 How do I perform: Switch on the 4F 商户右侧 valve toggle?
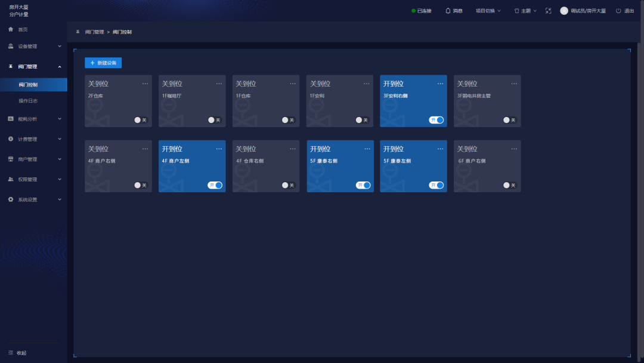141,186
